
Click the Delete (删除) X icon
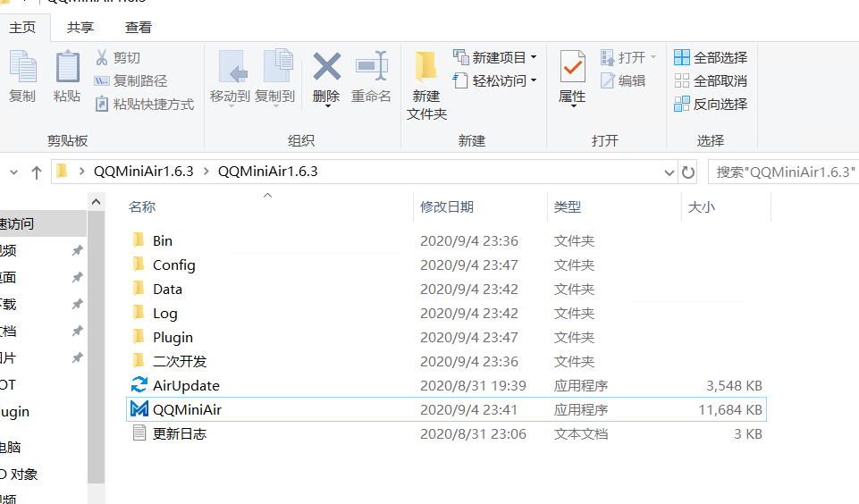coord(326,66)
